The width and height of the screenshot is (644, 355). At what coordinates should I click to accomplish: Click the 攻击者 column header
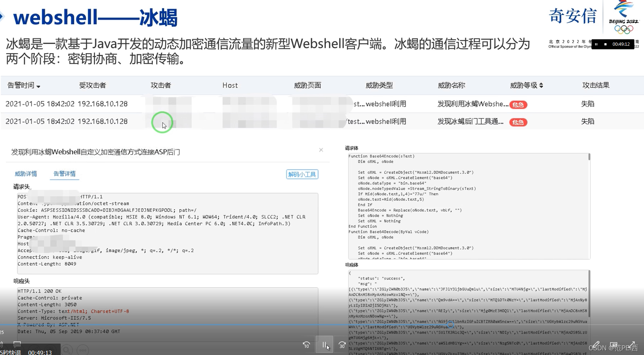(161, 85)
